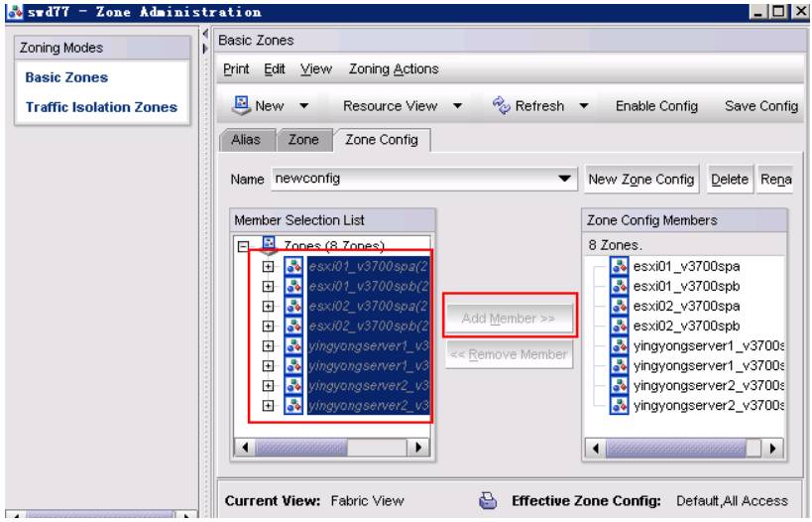Viewport: 812px width, 522px height.
Task: Click the printer icon in the status bar
Action: [488, 501]
